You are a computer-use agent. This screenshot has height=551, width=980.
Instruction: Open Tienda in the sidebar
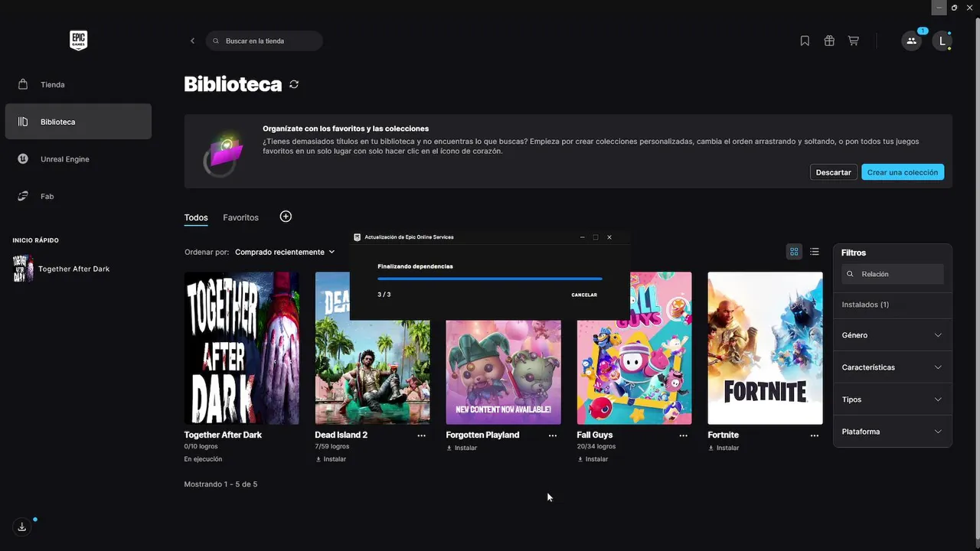78,84
